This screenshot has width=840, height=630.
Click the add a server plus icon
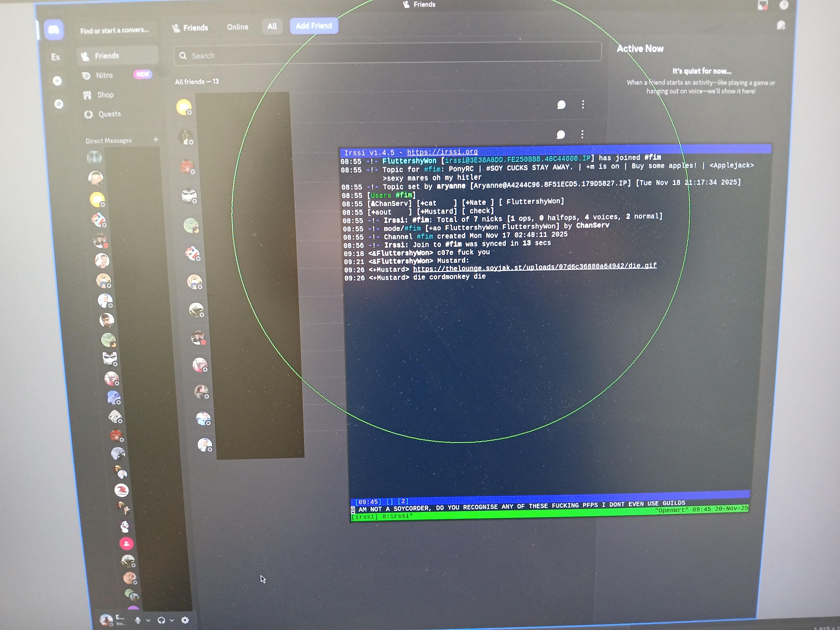[x=57, y=81]
